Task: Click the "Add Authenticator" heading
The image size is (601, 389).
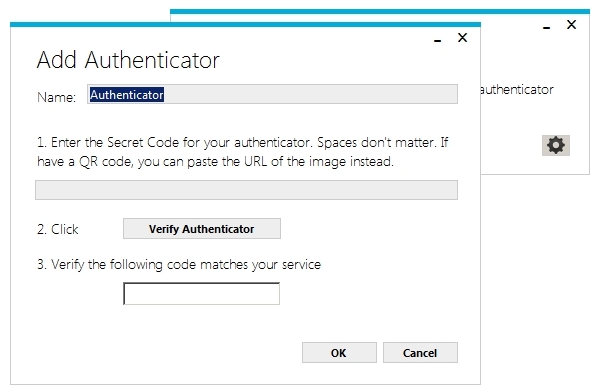Action: point(128,60)
